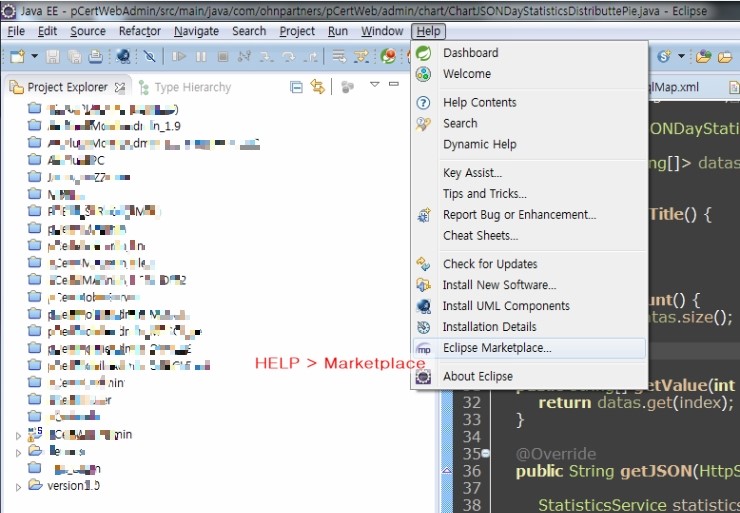Collapse the method fold at line 35

485,454
